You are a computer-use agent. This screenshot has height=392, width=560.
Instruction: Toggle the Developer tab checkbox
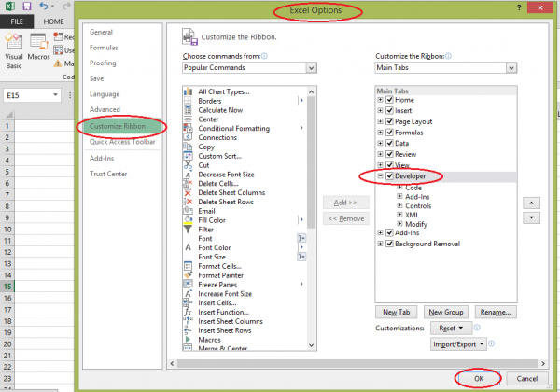(389, 176)
